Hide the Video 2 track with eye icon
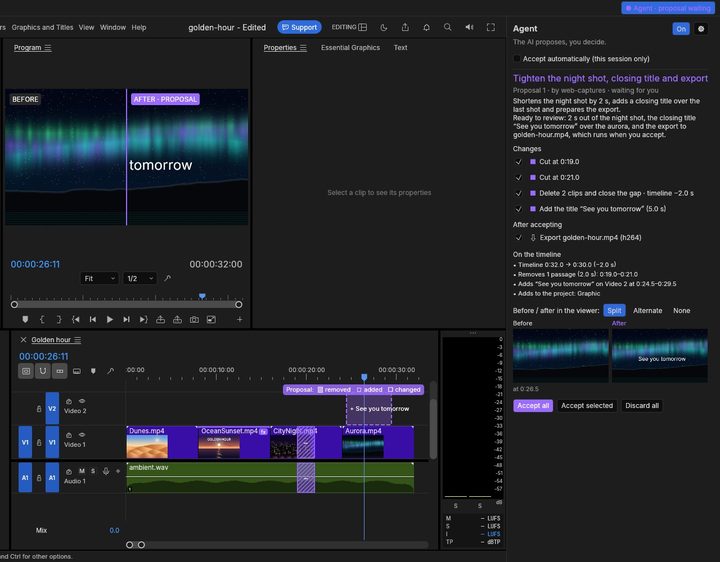The width and height of the screenshot is (720, 562). [82, 401]
